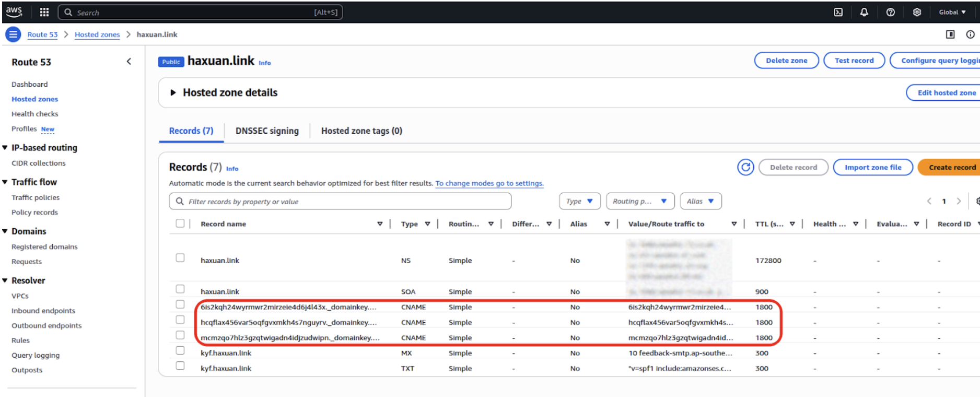Go to Hosted zones breadcrumb link
Viewport: 980px width, 400px height.
coord(97,34)
